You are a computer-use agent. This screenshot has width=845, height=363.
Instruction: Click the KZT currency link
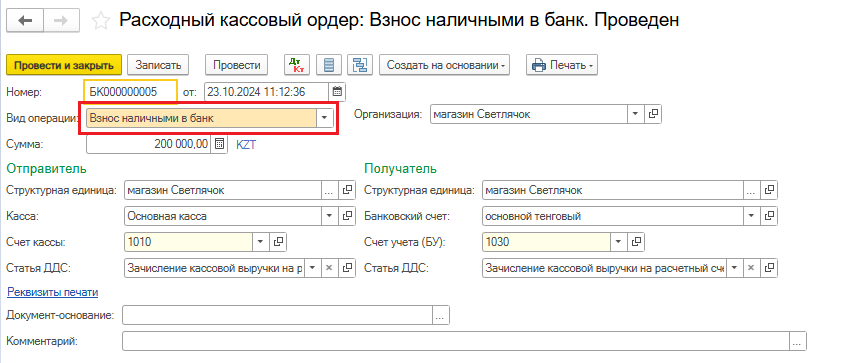pyautogui.click(x=246, y=144)
